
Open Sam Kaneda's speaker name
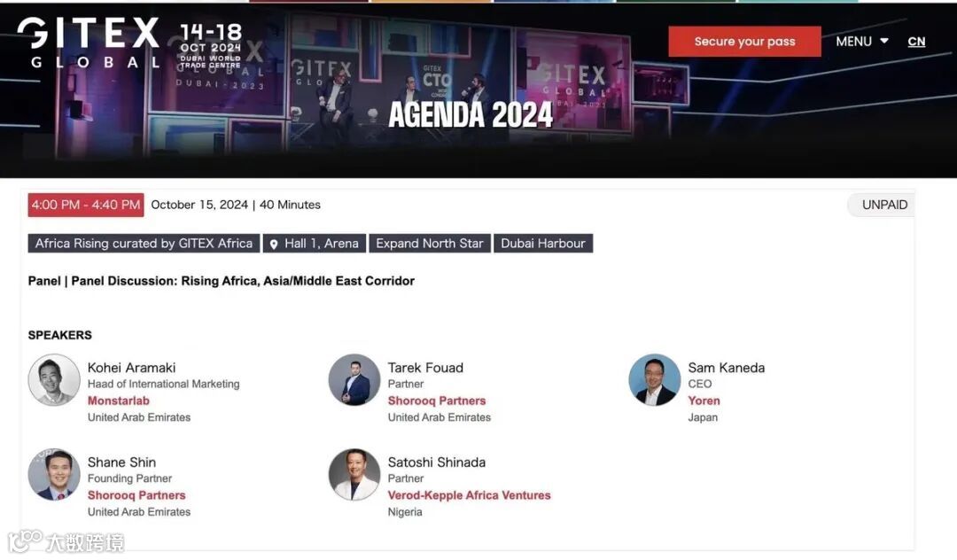coord(727,368)
